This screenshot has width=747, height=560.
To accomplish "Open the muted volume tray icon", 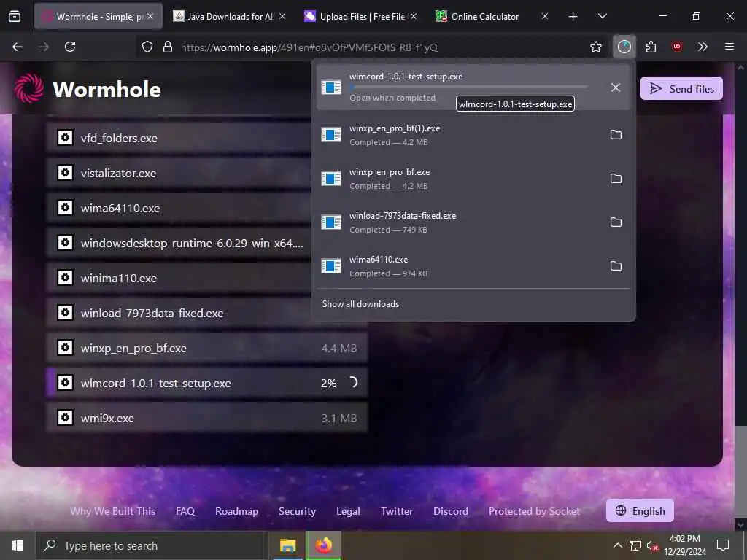I will [x=652, y=545].
